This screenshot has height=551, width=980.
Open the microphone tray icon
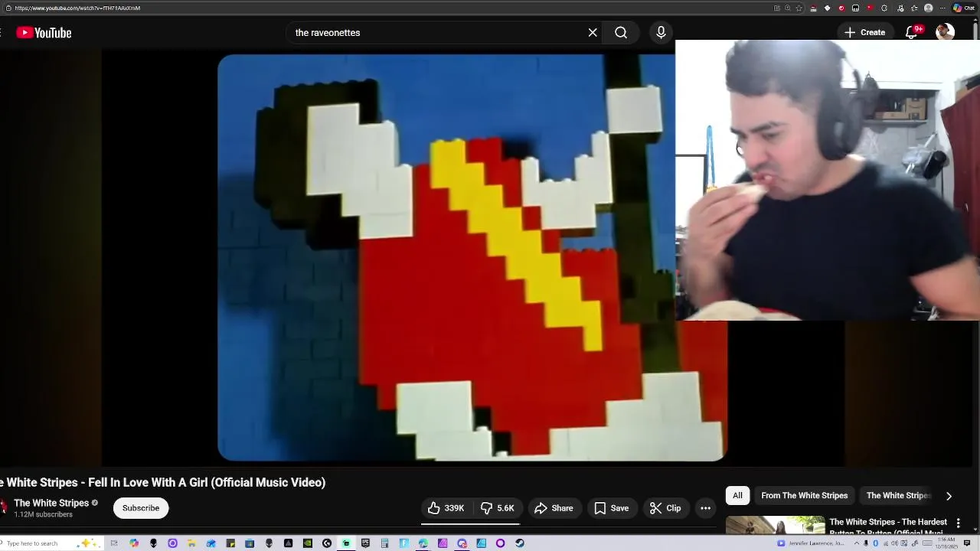coord(866,543)
